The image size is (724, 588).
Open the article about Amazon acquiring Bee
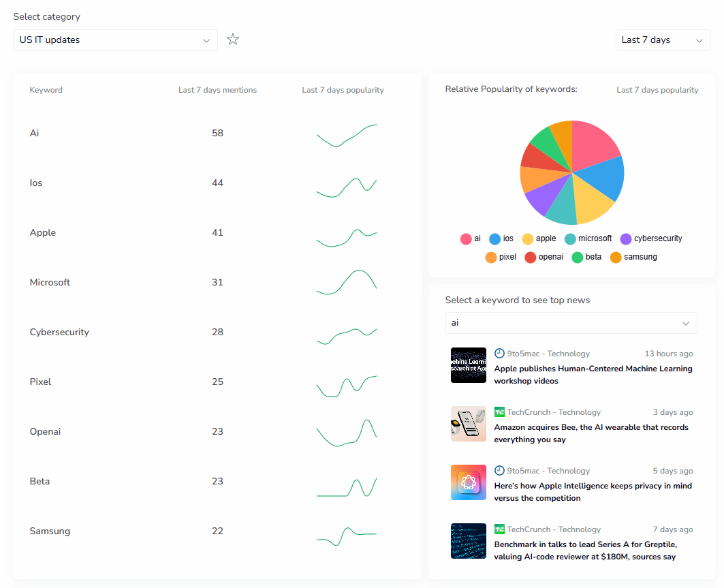(593, 433)
